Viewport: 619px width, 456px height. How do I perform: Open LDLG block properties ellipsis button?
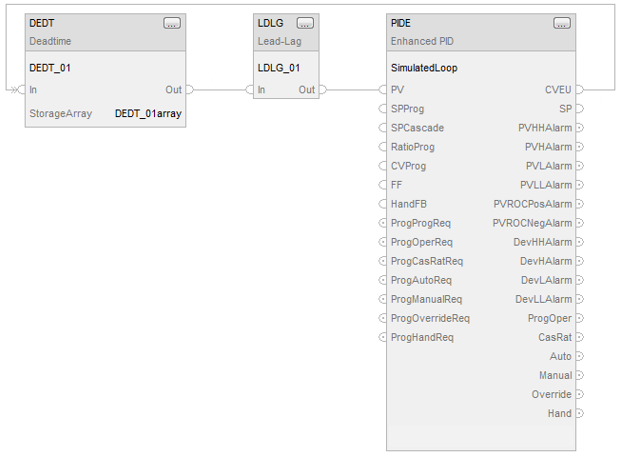point(305,23)
